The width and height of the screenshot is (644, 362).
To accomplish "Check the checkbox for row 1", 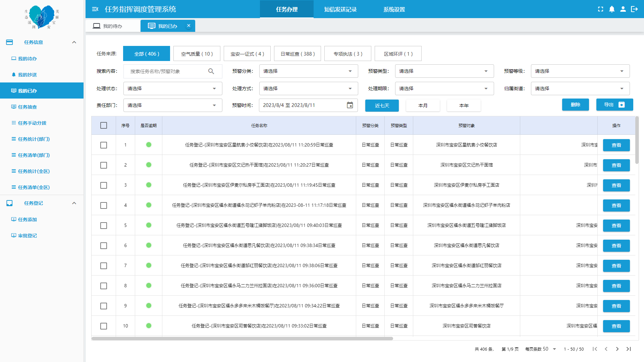I will point(104,145).
